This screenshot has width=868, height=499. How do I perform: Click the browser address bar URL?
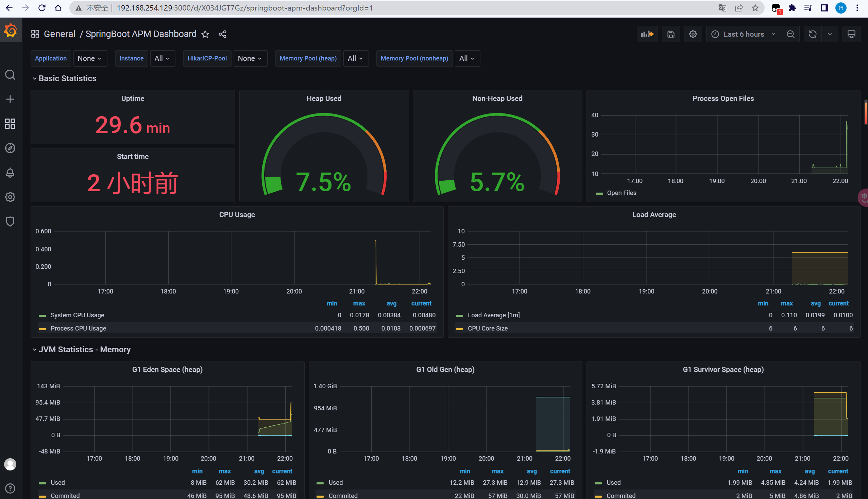(244, 8)
